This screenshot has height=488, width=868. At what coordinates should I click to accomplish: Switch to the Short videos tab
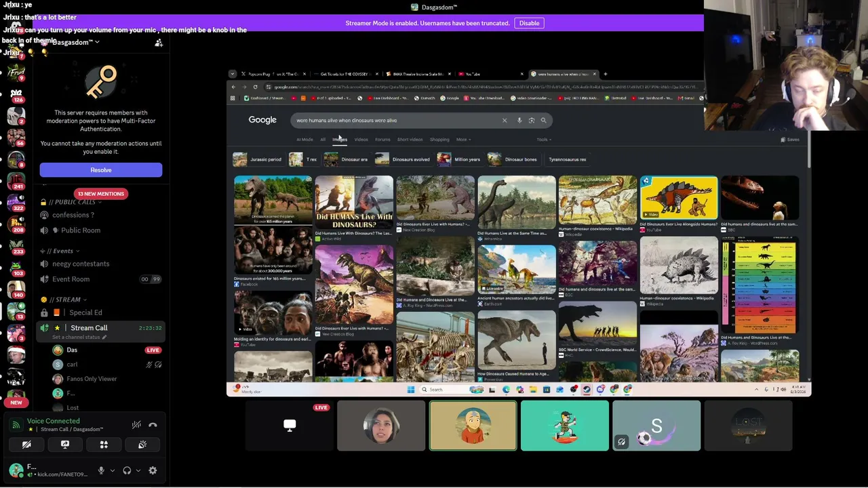point(410,140)
